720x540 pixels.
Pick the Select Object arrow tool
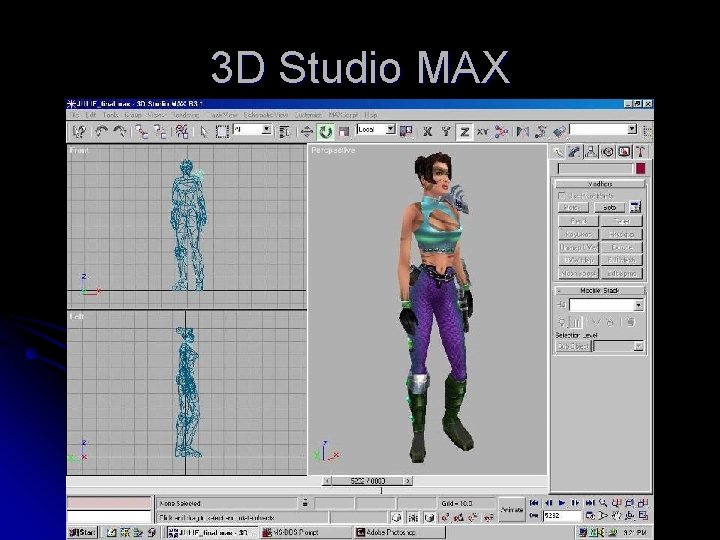pos(204,132)
